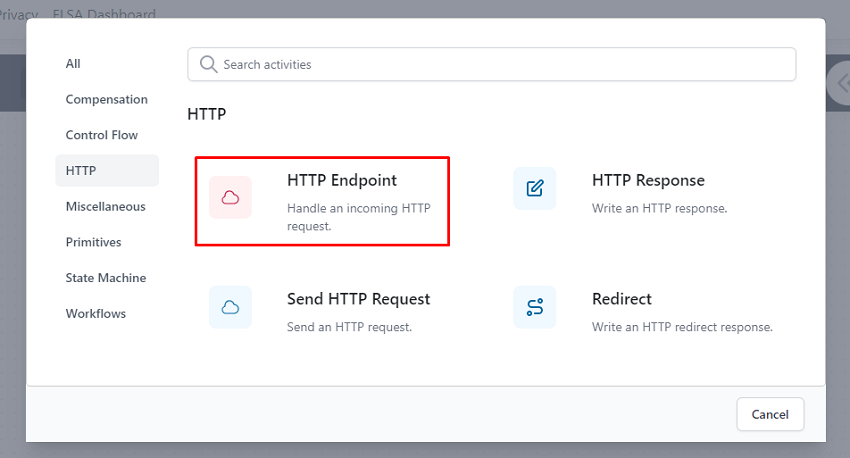Click the Send HTTP Request cloud icon
Viewport: 850px width, 458px height.
230,307
